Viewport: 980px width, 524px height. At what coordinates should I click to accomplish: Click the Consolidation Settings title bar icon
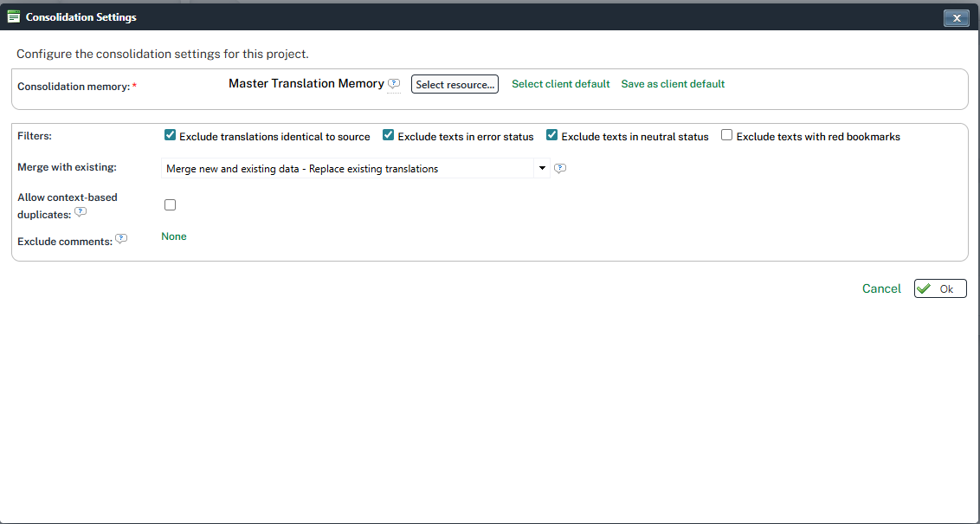click(13, 16)
